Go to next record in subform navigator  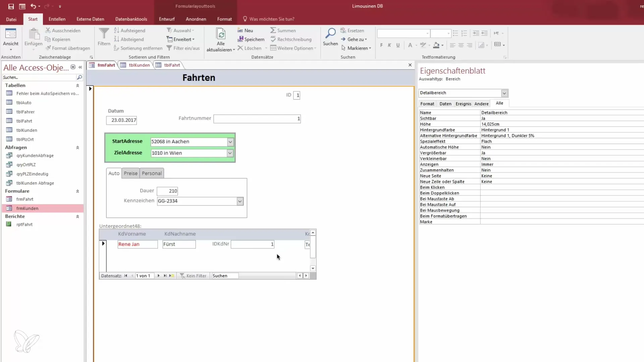[159, 276]
